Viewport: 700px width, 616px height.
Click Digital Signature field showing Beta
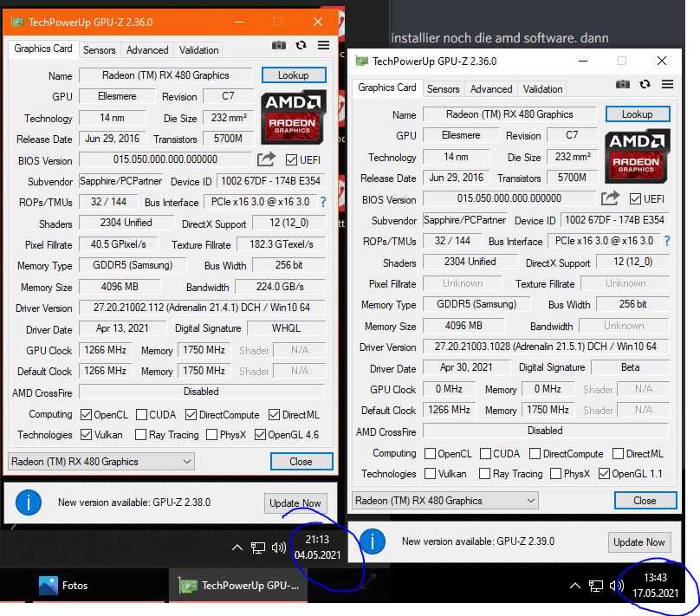click(630, 367)
